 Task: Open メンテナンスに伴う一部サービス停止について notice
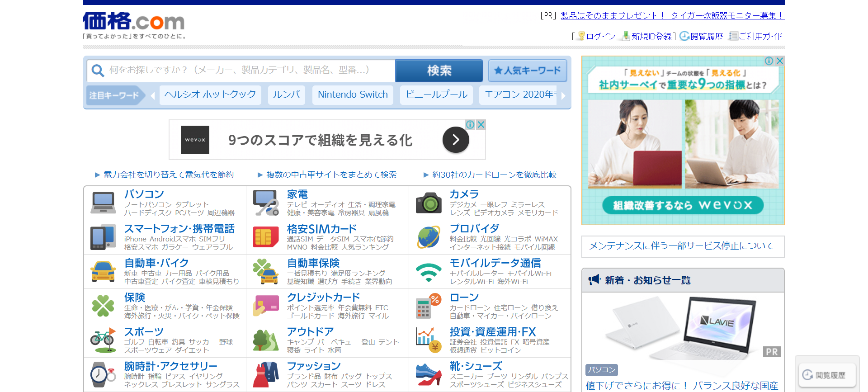681,246
